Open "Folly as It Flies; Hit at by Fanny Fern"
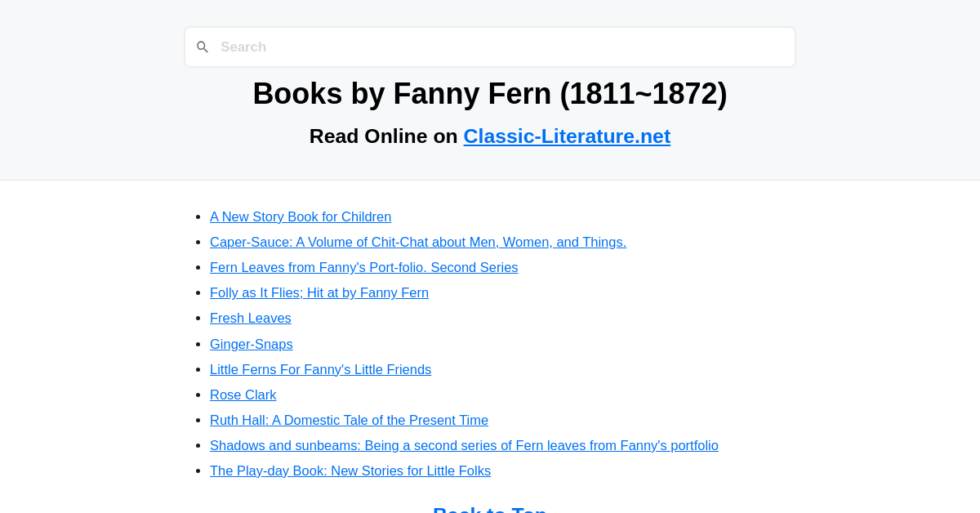This screenshot has width=980, height=513. pos(319,292)
